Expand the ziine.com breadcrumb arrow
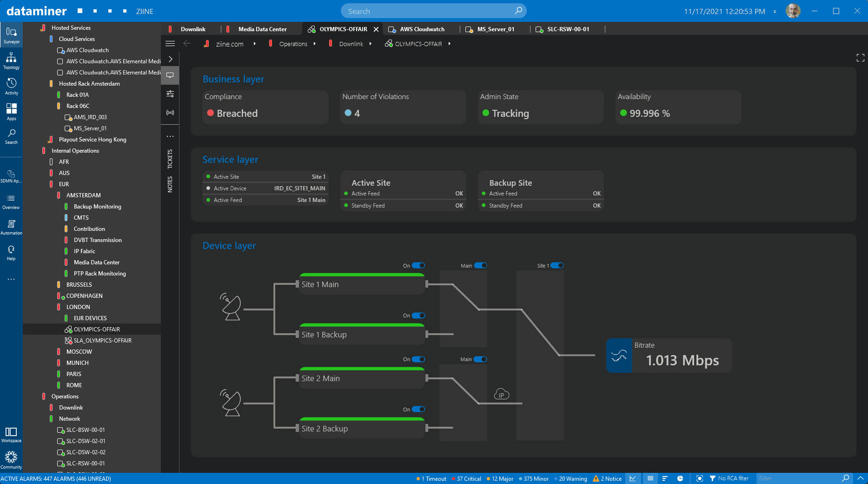The width and height of the screenshot is (868, 484). (254, 44)
